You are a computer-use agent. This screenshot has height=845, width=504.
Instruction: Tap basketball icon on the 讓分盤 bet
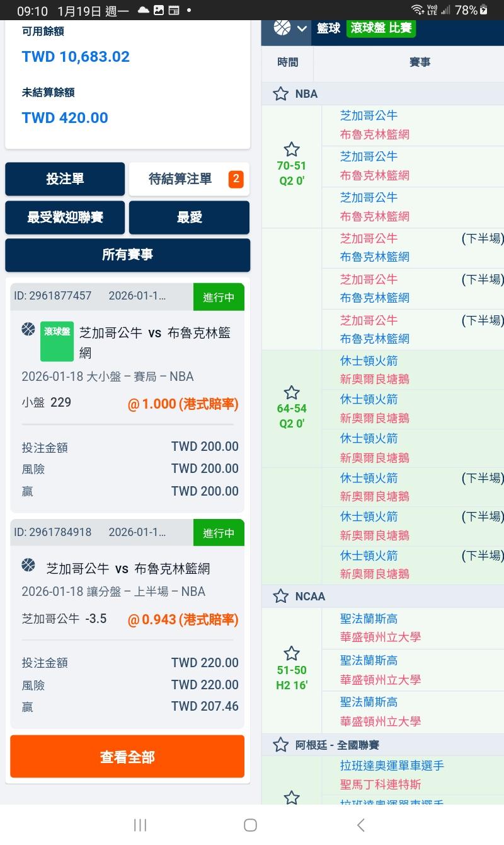coord(28,564)
